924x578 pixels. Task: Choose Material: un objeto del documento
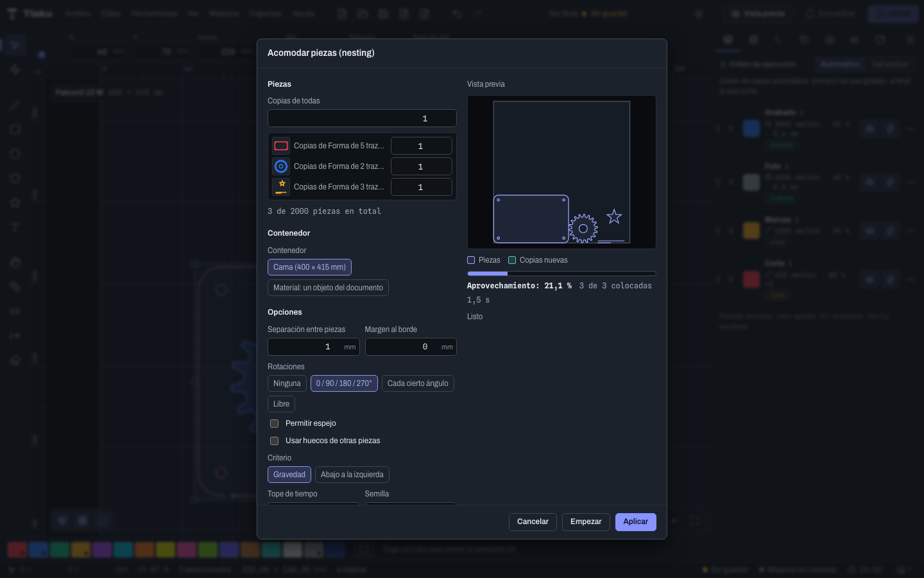coord(328,288)
